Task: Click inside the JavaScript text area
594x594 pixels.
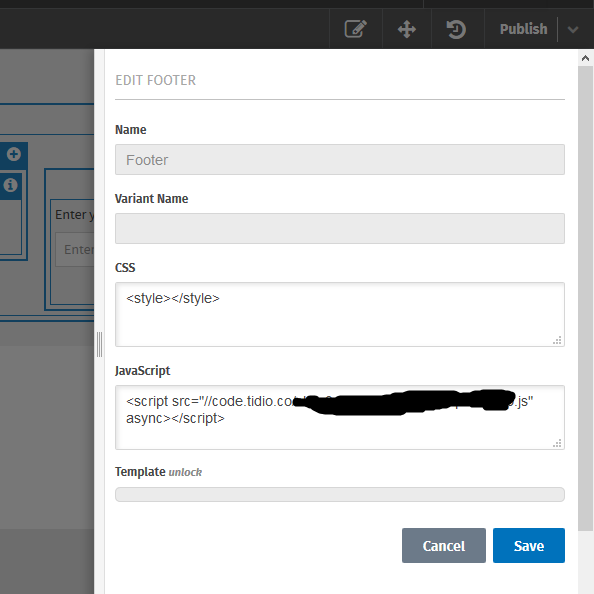Action: [x=340, y=417]
